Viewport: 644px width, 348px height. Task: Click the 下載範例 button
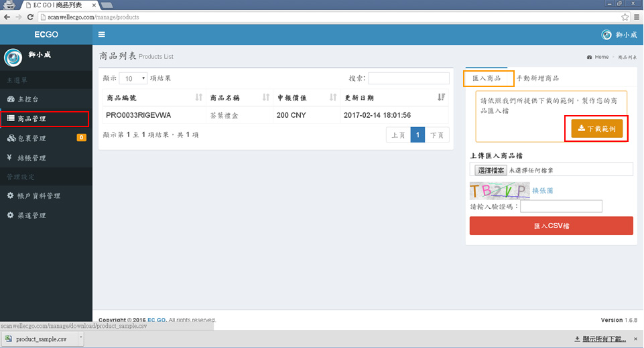[x=596, y=128]
